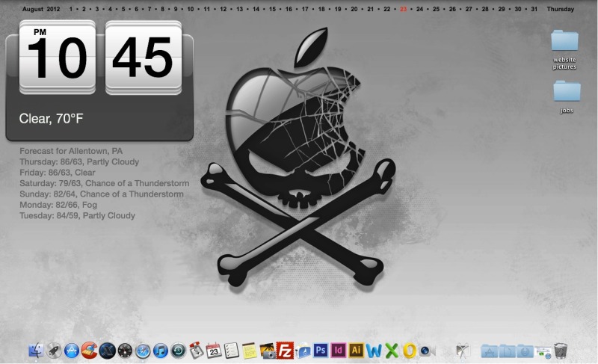Open the yellow Notes icon

click(x=250, y=351)
